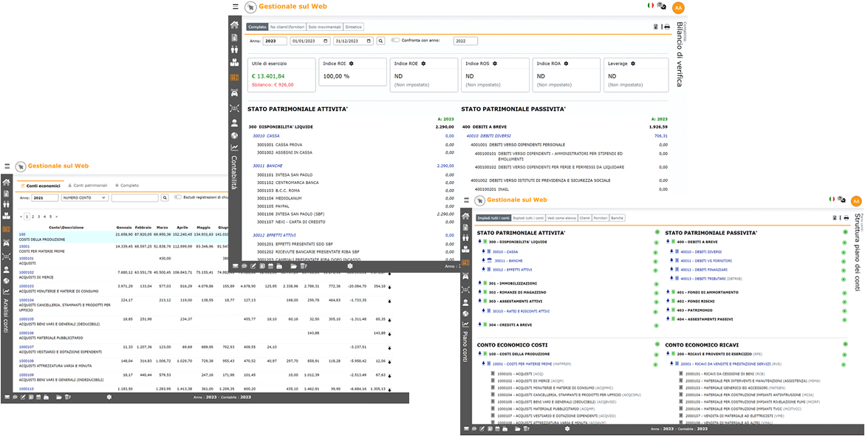Click the start date field 01/01/2023

pos(309,41)
